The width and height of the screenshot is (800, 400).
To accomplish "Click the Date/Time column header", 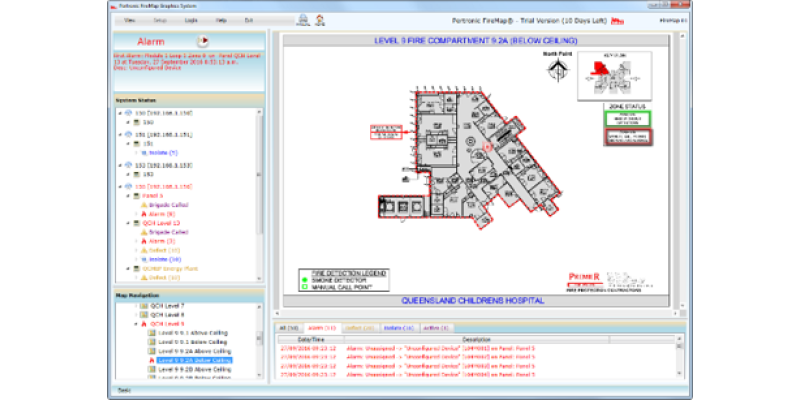I will pyautogui.click(x=311, y=339).
